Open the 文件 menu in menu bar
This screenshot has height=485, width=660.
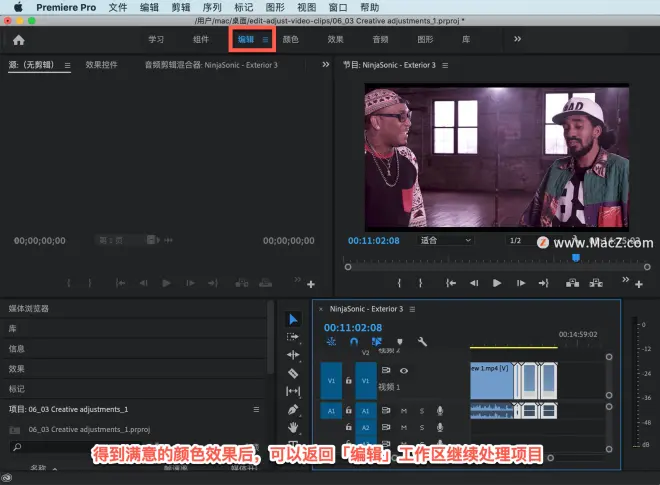(x=117, y=7)
